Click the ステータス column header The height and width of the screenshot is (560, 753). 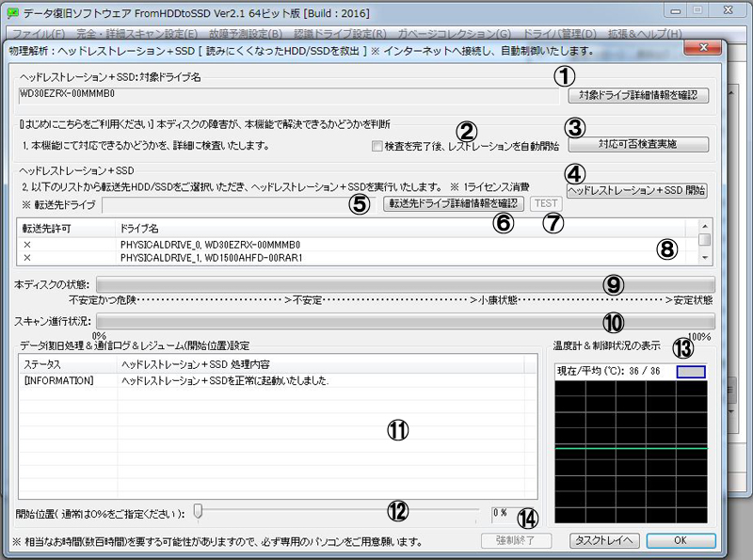69,364
